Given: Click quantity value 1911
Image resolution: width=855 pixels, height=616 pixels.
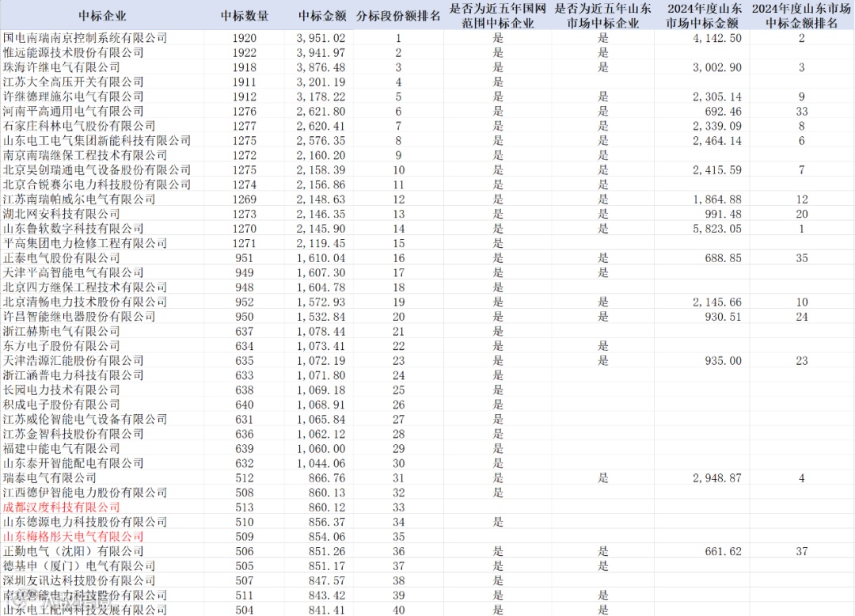Looking at the screenshot, I should pos(245,82).
